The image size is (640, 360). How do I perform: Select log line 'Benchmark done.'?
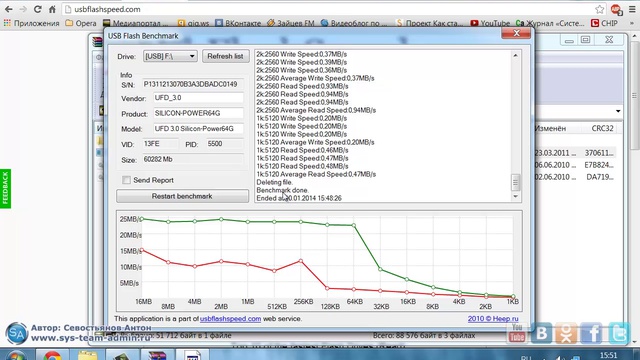pos(282,190)
